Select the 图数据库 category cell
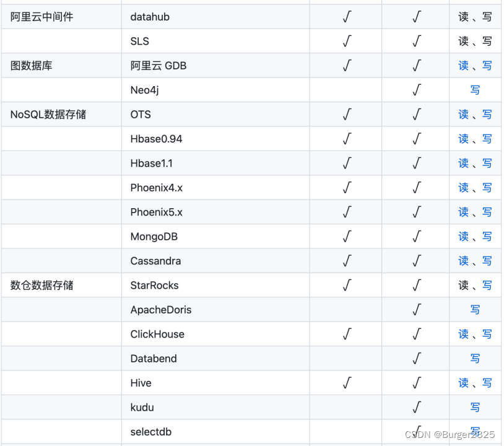Viewport: 504px width, 446px height. click(61, 66)
